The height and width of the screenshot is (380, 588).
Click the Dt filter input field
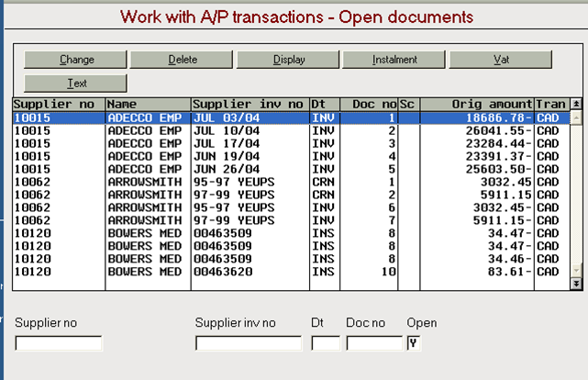click(326, 343)
